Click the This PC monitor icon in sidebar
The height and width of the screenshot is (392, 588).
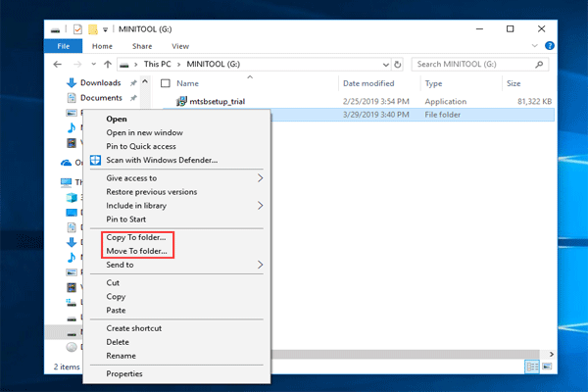(x=66, y=182)
